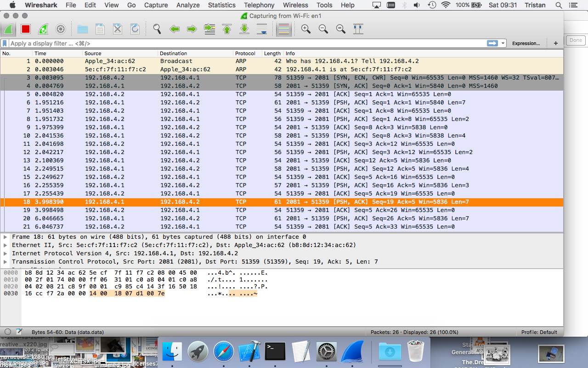The height and width of the screenshot is (368, 588).
Task: Zoom out main window text
Action: 323,29
